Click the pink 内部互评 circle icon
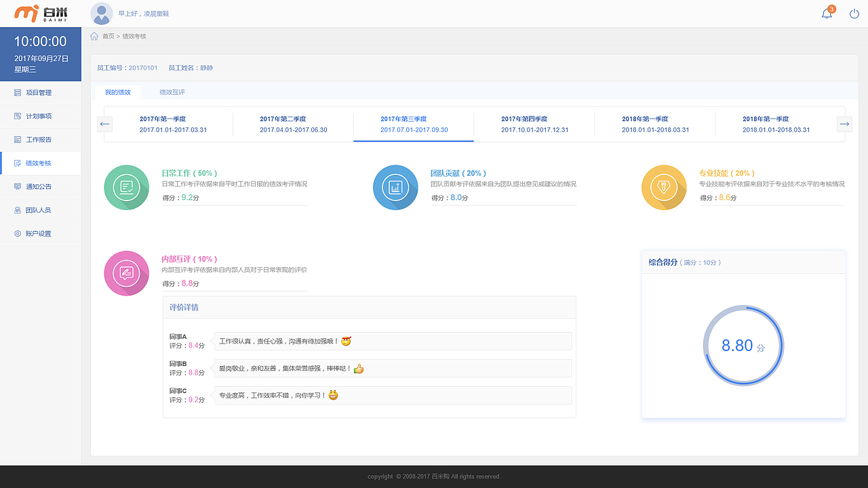868x488 pixels. coord(126,273)
